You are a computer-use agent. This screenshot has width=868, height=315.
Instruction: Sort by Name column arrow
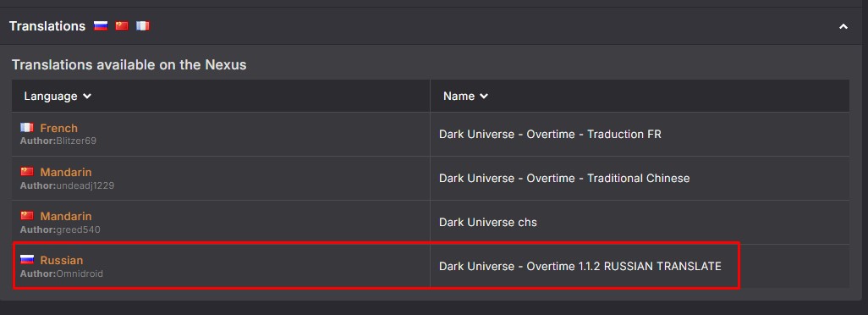484,97
